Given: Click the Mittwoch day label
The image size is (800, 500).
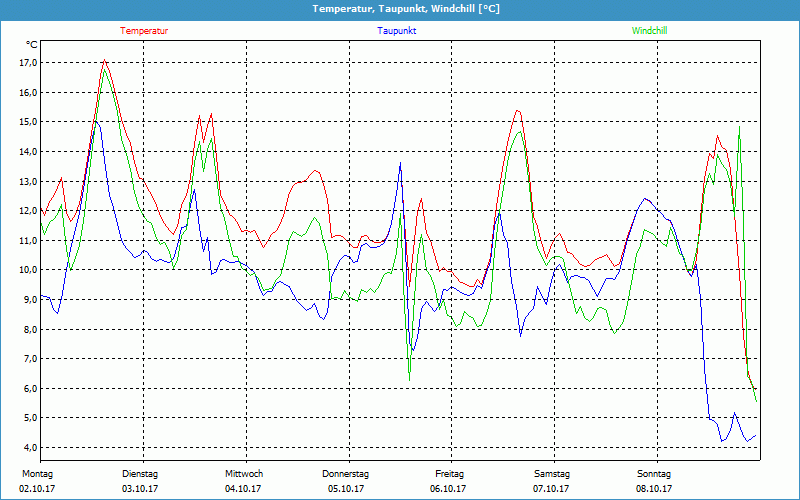Looking at the screenshot, I should click(x=244, y=473).
